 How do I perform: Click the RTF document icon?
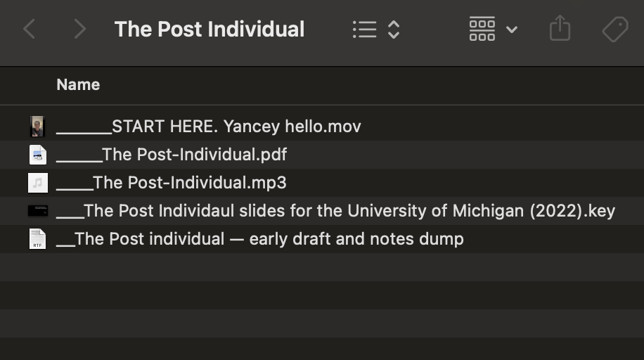pos(38,239)
